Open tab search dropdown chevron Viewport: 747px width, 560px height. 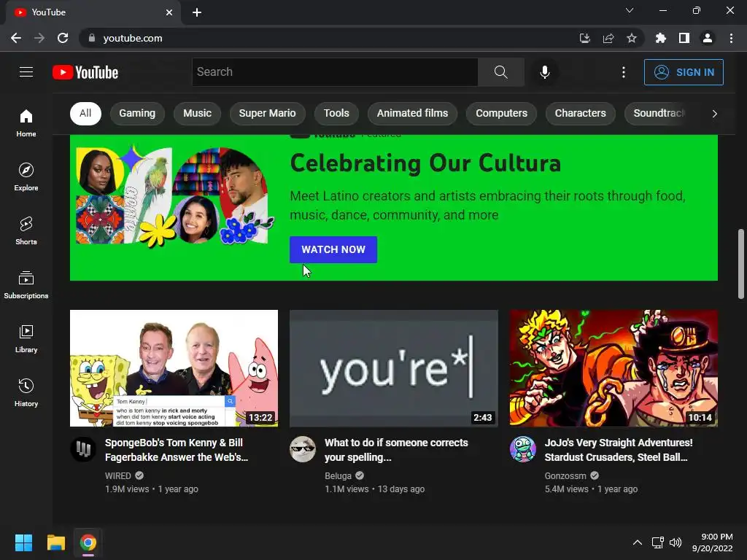point(630,10)
